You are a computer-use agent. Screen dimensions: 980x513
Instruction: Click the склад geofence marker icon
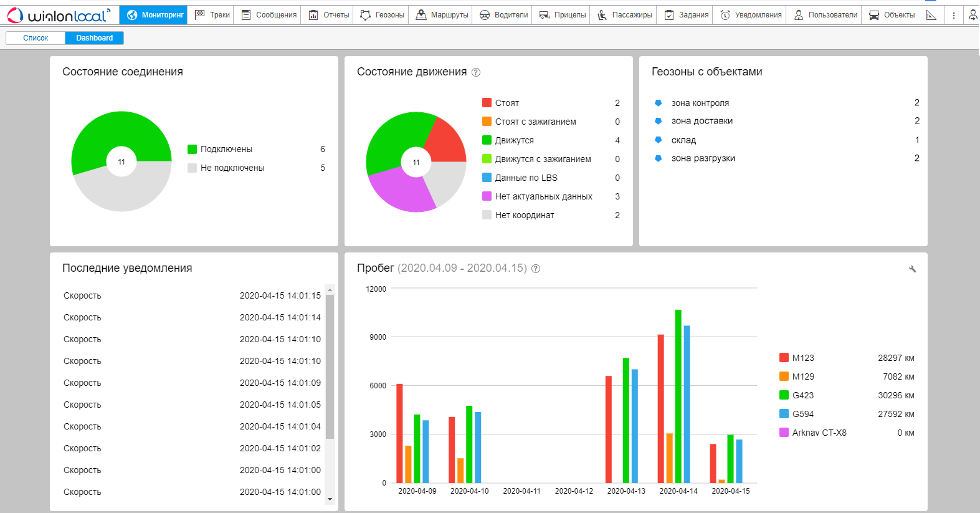(658, 140)
